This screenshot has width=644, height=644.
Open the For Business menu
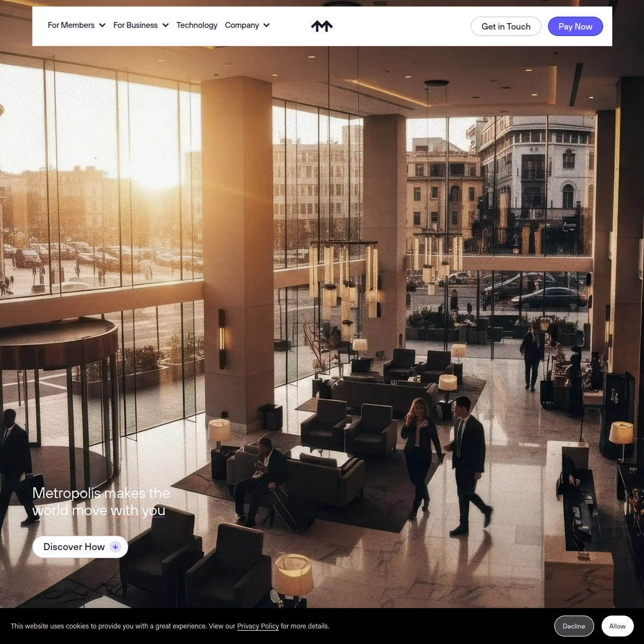(135, 25)
